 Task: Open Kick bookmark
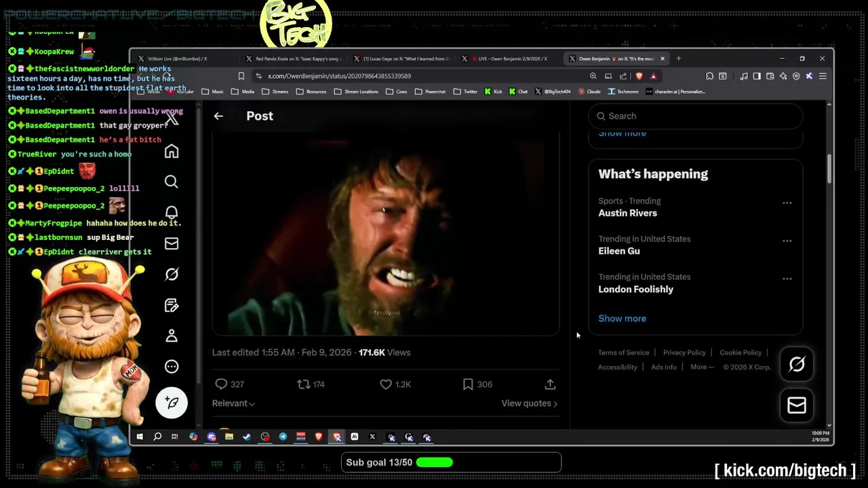coord(492,91)
